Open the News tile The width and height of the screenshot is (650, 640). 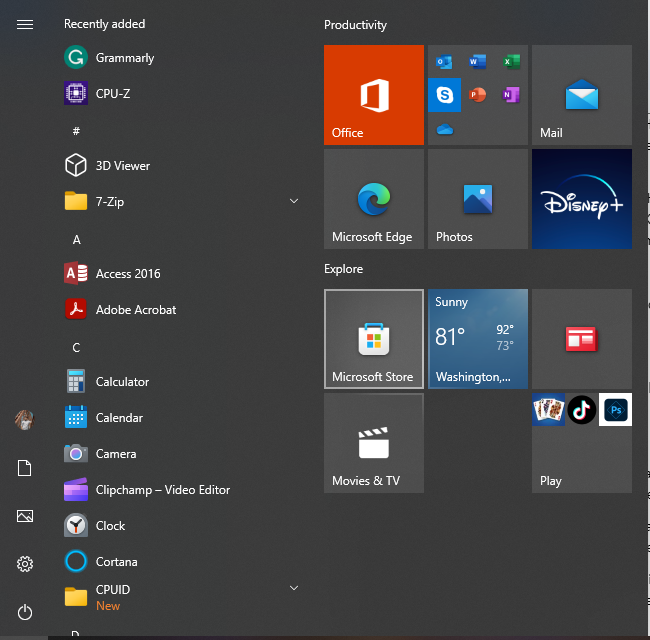(582, 339)
